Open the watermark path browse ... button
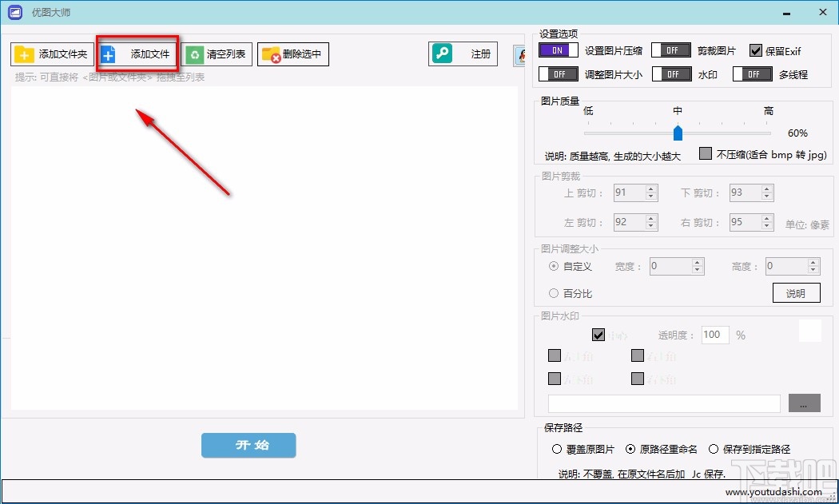 point(804,403)
